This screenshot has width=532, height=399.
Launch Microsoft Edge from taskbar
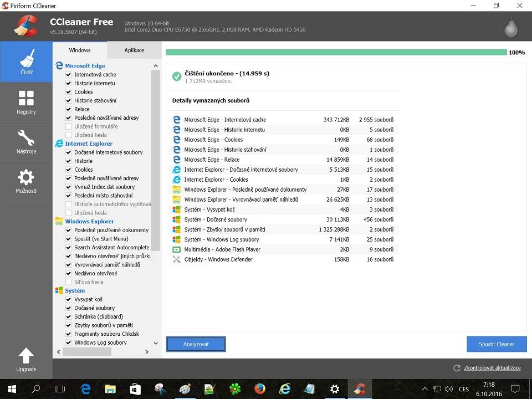tap(85, 389)
